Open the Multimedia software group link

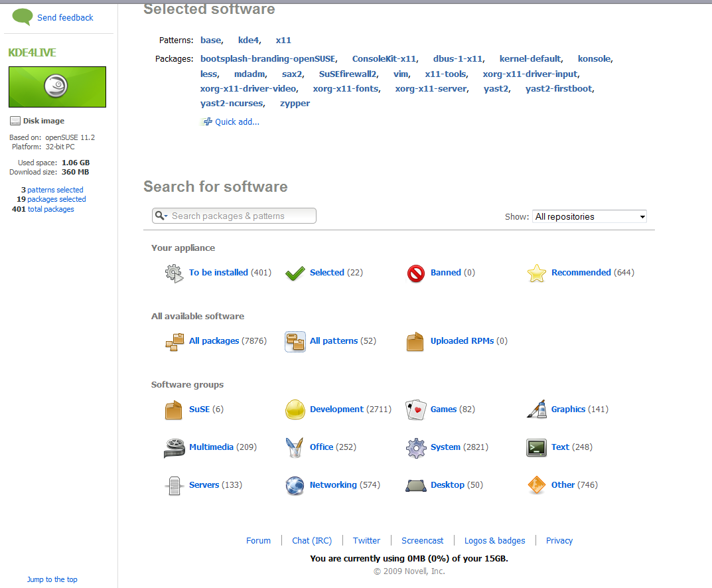(x=211, y=447)
